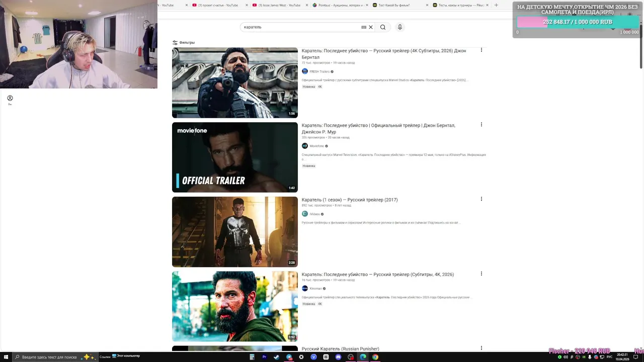This screenshot has height=362, width=644.
Task: Switch to Microsoft Edge in the taskbar
Action: (x=363, y=357)
